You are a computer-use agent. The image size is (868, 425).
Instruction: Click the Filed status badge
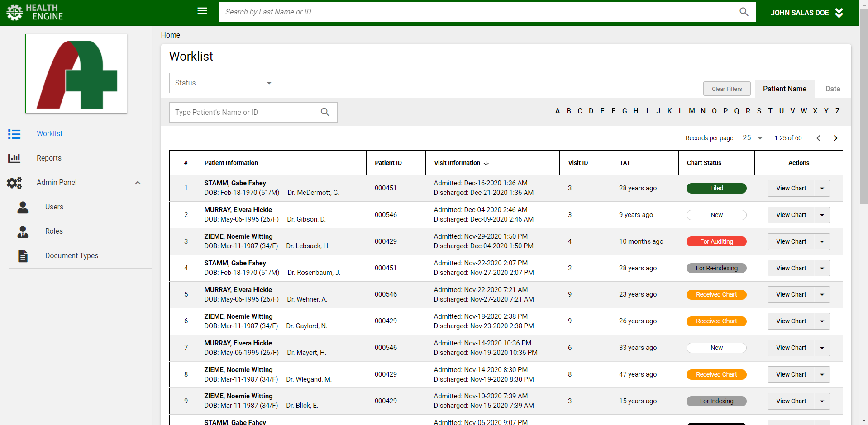[x=716, y=189]
